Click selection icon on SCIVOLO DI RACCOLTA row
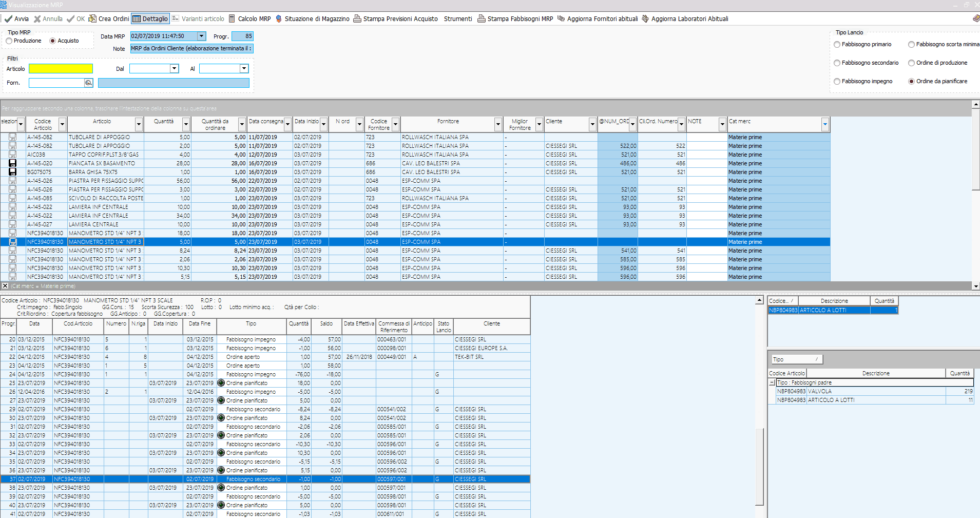 (x=13, y=198)
